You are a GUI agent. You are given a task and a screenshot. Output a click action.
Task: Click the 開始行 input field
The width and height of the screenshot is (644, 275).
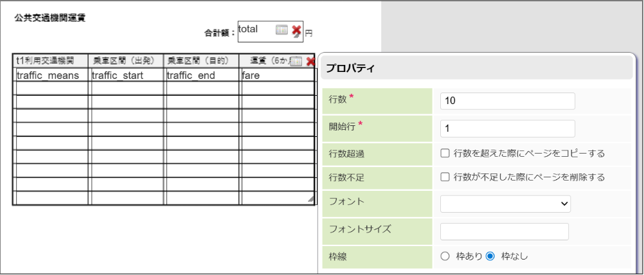(507, 129)
